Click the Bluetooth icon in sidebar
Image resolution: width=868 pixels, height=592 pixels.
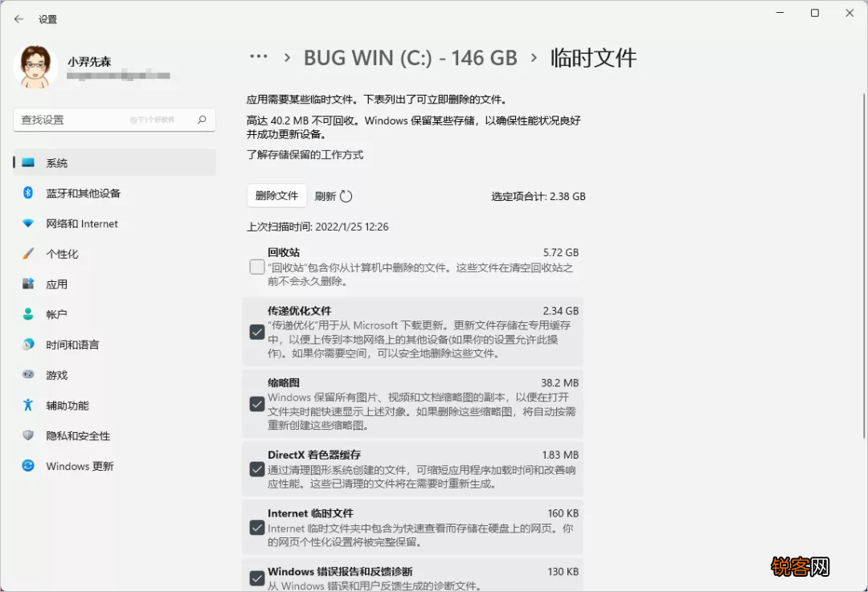pos(28,193)
